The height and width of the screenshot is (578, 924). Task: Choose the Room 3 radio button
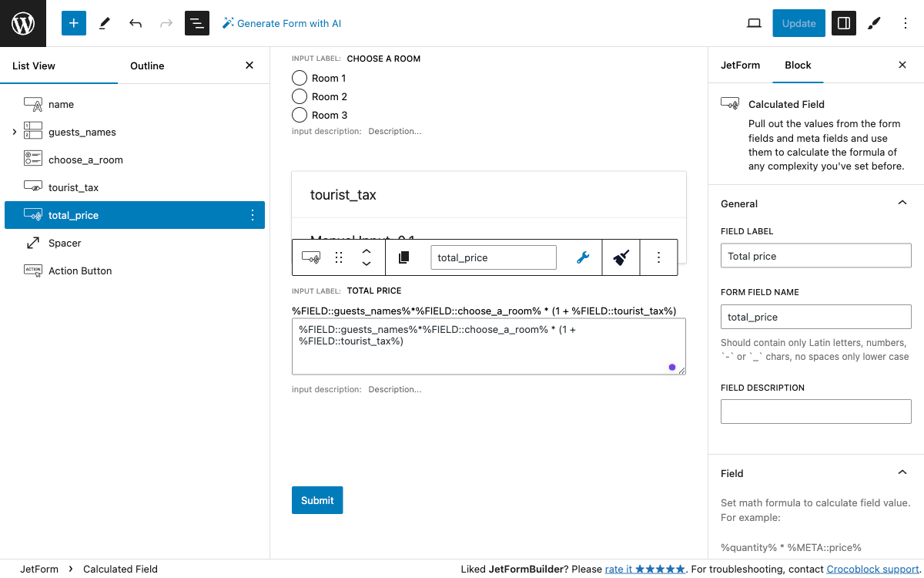click(300, 115)
